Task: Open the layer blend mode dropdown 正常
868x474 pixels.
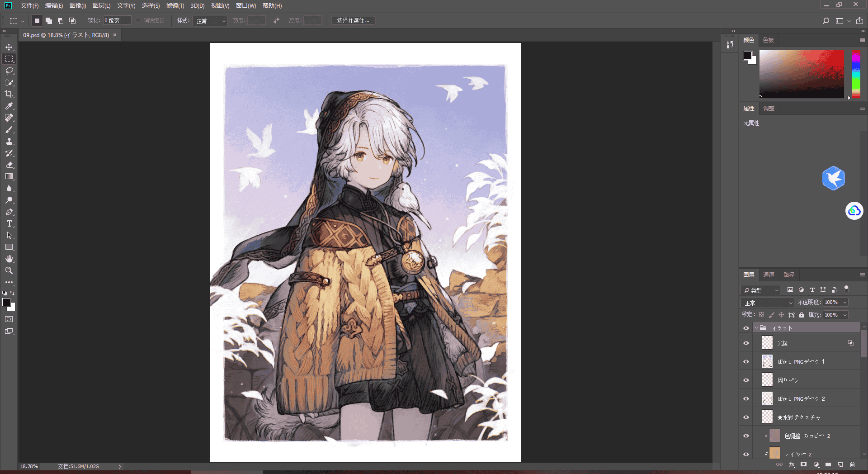Action: 767,303
